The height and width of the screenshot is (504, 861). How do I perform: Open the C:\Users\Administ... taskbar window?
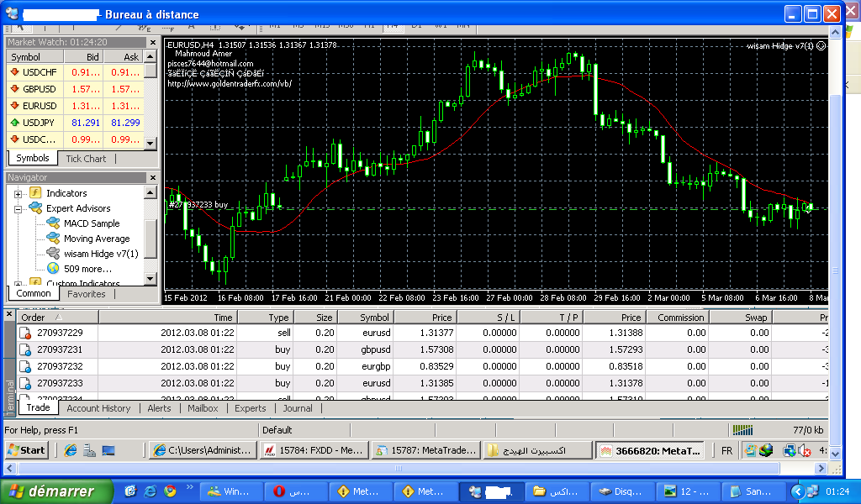203,450
